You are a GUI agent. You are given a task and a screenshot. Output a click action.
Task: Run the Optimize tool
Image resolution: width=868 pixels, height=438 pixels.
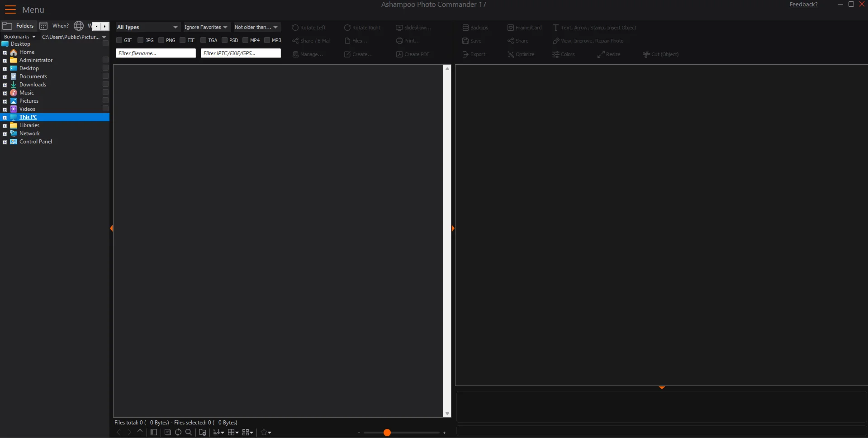pyautogui.click(x=521, y=54)
